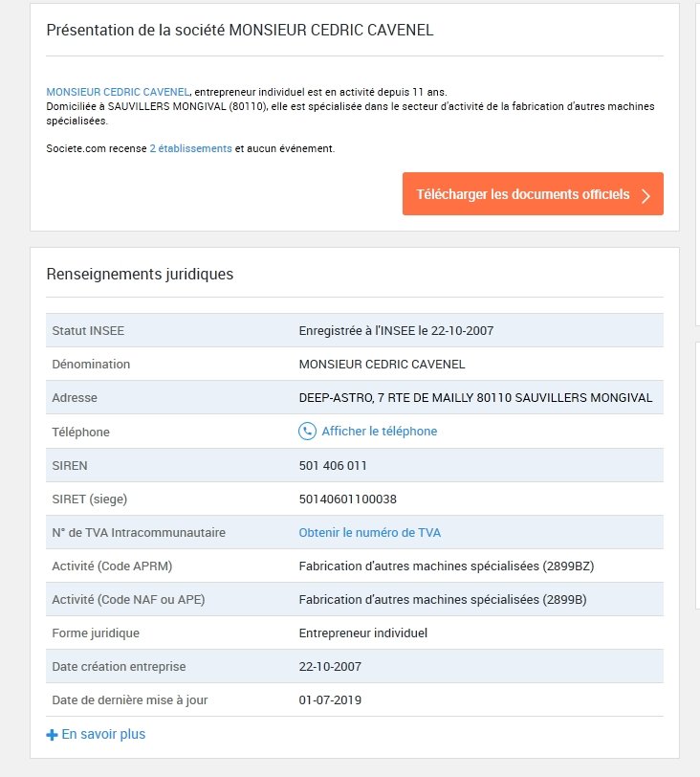This screenshot has height=777, width=700.
Task: Click the SIRET value 50140601100038
Action: coord(347,499)
